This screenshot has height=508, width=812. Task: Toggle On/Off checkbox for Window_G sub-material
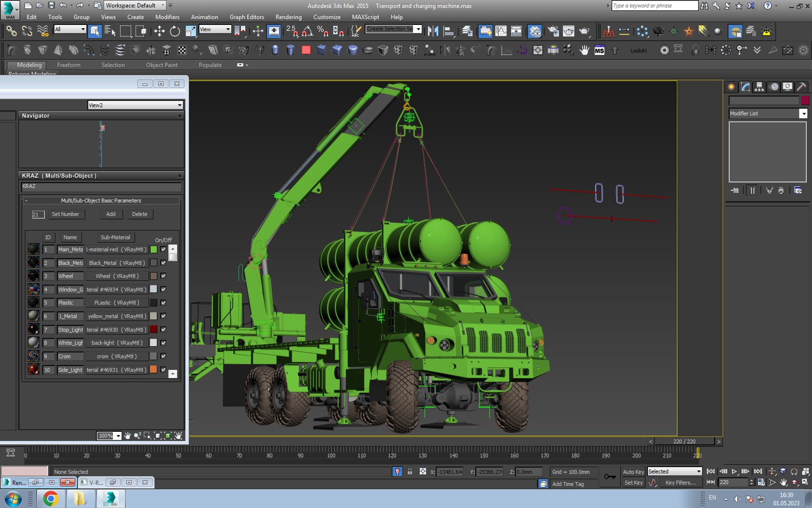[163, 289]
